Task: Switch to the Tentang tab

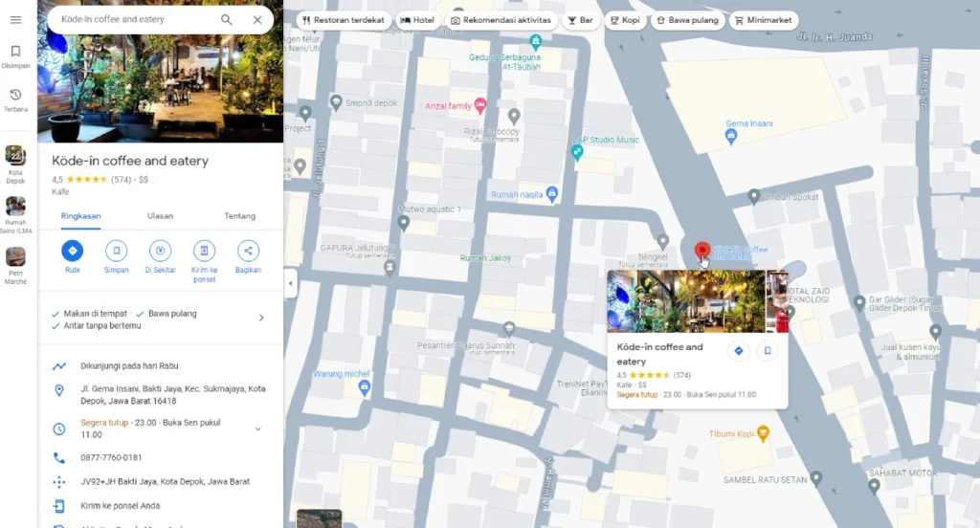Action: point(239,216)
